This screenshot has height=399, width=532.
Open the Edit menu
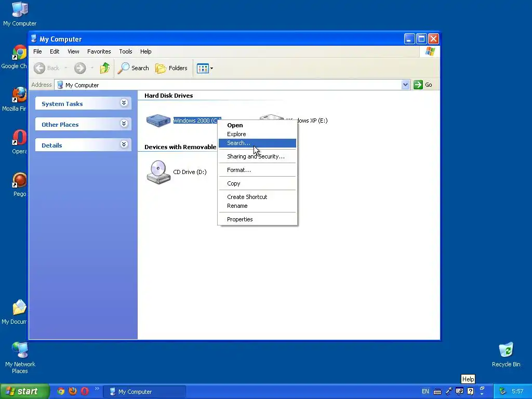(x=55, y=51)
